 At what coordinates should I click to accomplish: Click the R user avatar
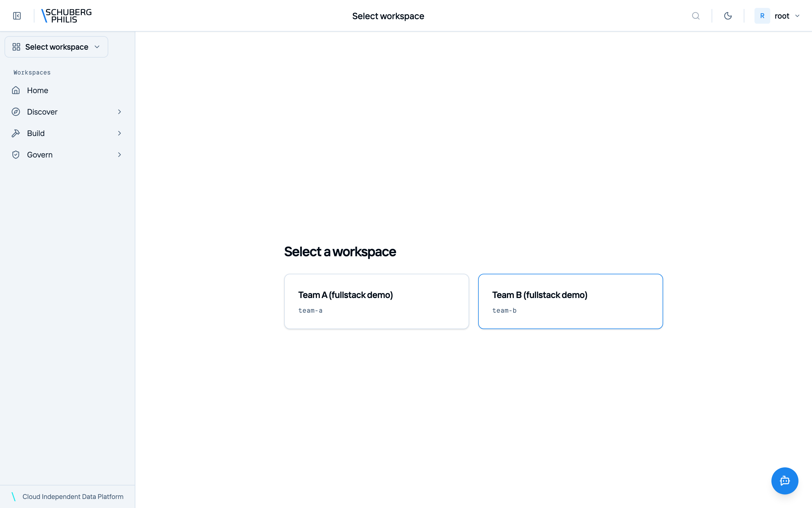[x=762, y=16]
